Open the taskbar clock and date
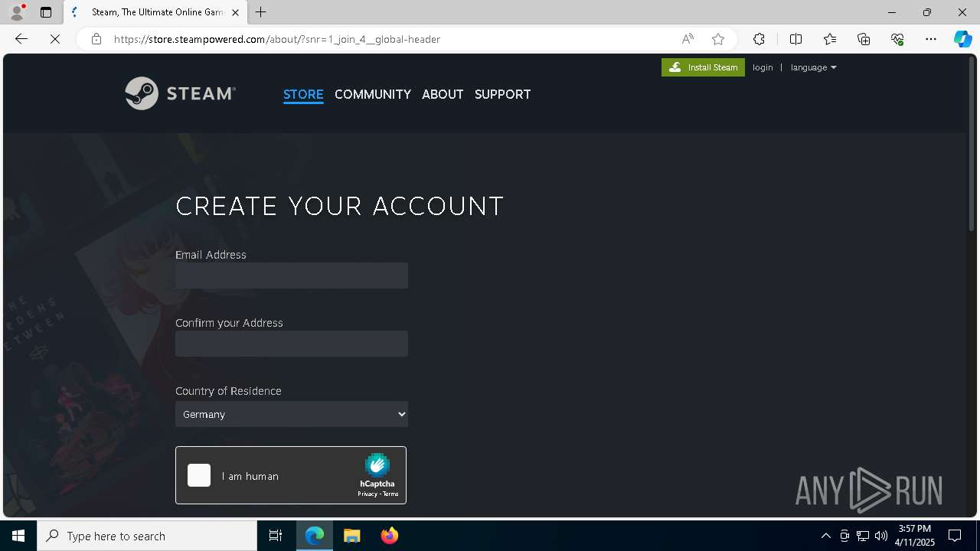 tap(916, 536)
